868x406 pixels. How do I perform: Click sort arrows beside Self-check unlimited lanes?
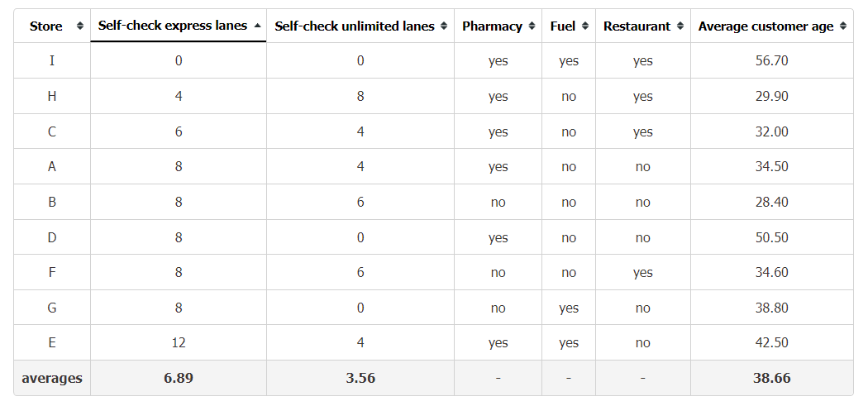tap(444, 26)
